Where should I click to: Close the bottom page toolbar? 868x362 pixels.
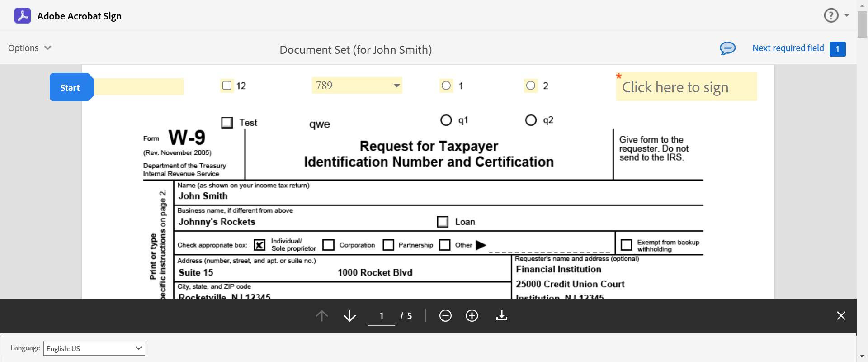841,315
